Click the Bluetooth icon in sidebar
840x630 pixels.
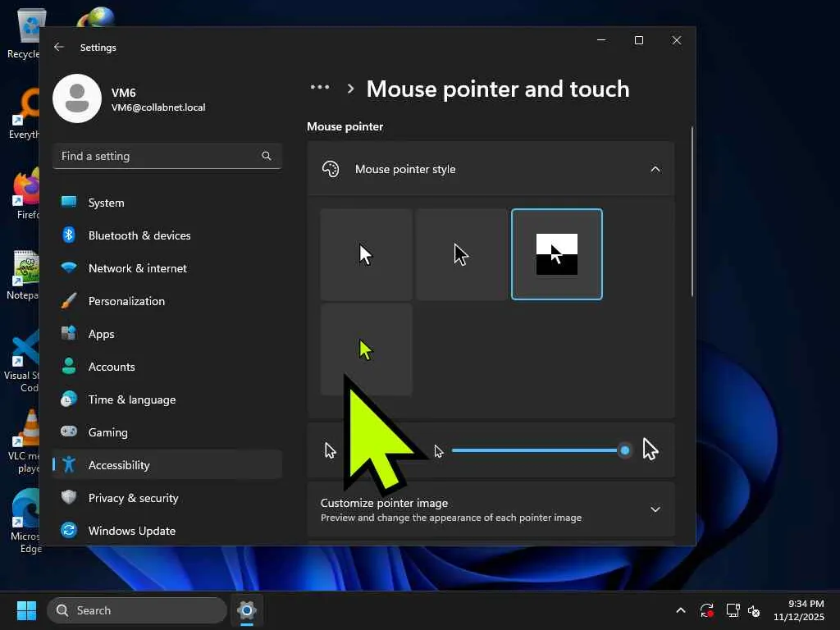69,235
